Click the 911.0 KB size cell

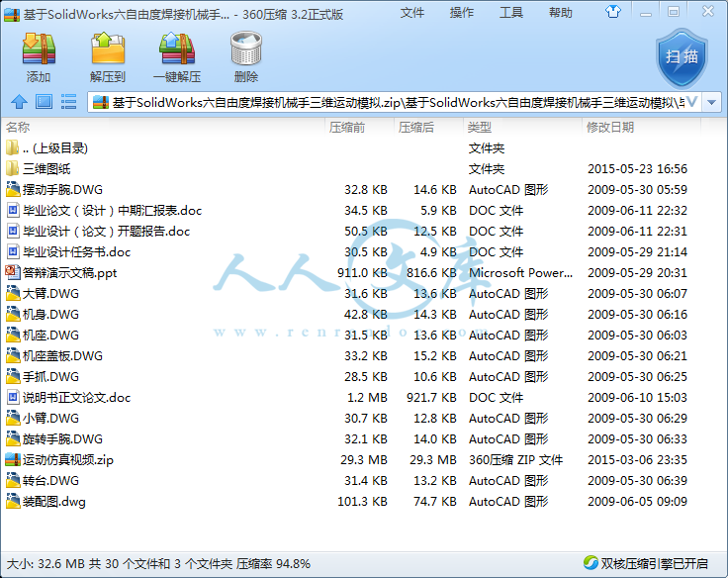pyautogui.click(x=362, y=273)
